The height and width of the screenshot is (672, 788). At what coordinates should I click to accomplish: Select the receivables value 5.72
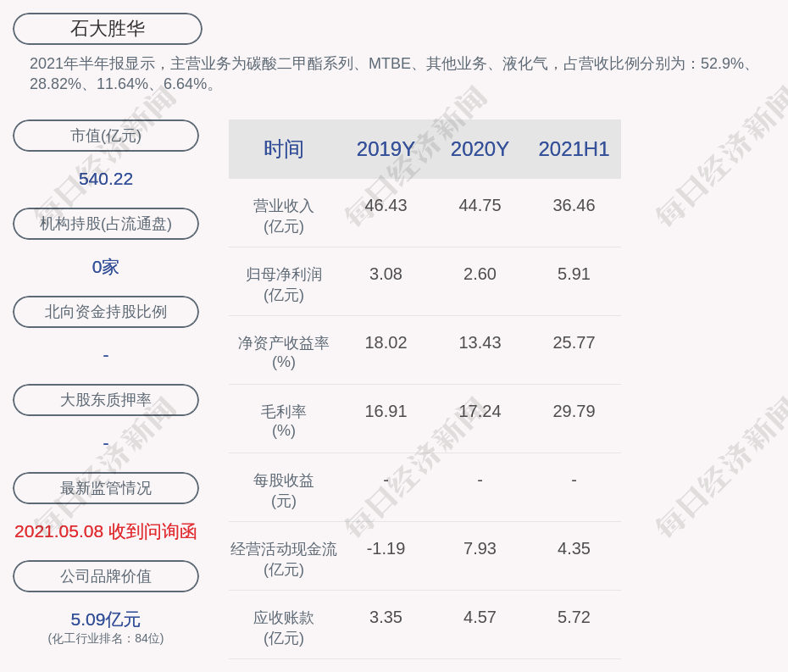(574, 617)
